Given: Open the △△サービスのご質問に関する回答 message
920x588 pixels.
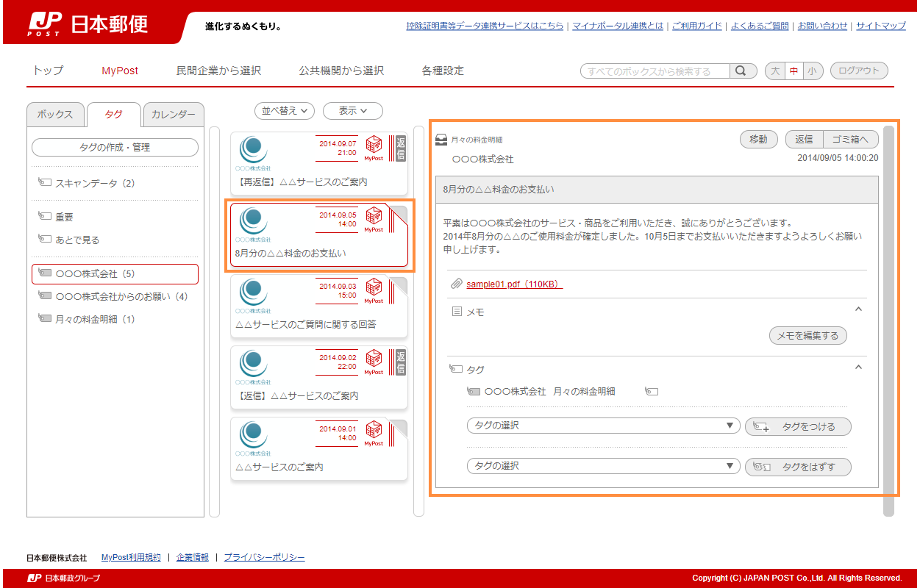Looking at the screenshot, I should (319, 306).
